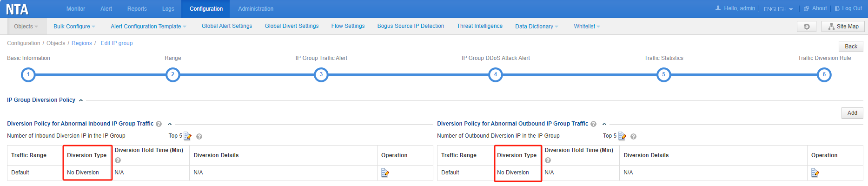Viewport: 868px width, 186px height.
Task: Follow the Regions breadcrumb link
Action: [82, 43]
